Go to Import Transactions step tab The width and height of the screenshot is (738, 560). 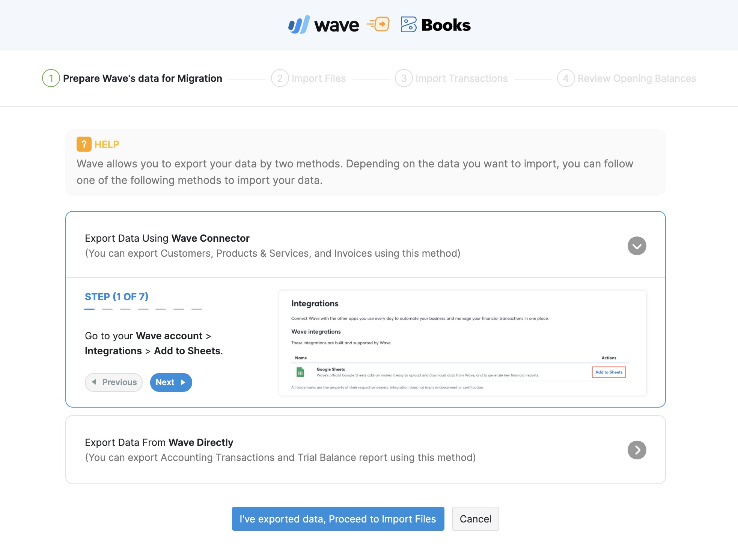pyautogui.click(x=461, y=78)
